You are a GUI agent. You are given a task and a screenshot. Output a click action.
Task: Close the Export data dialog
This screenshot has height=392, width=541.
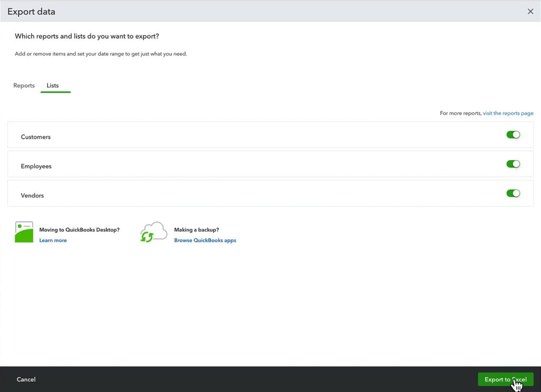click(530, 11)
